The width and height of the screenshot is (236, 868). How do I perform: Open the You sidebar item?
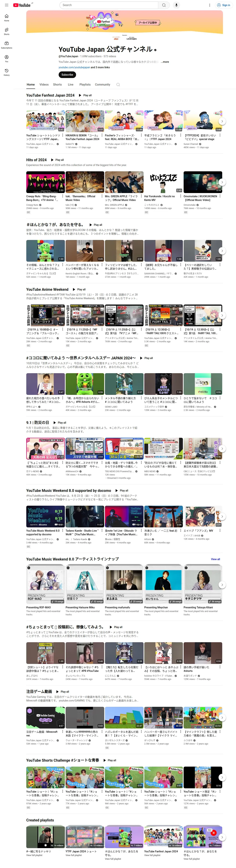(x=6, y=59)
